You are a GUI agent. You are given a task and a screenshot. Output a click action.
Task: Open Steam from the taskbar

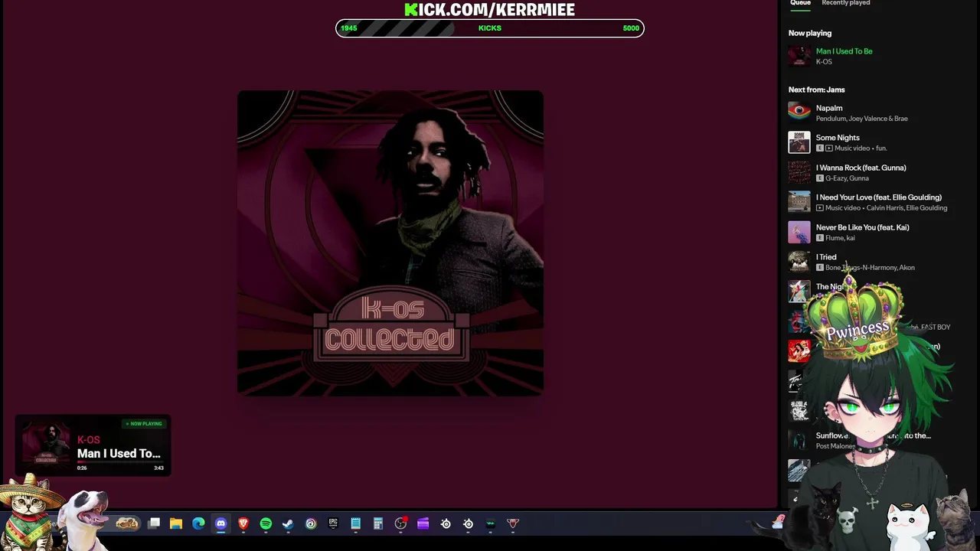(288, 523)
